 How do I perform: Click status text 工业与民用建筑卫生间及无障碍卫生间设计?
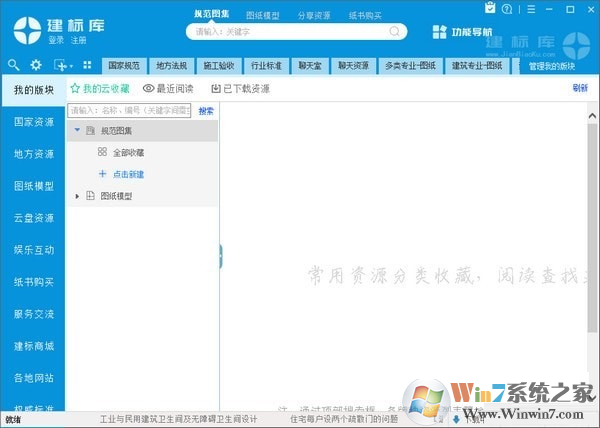[x=179, y=420]
